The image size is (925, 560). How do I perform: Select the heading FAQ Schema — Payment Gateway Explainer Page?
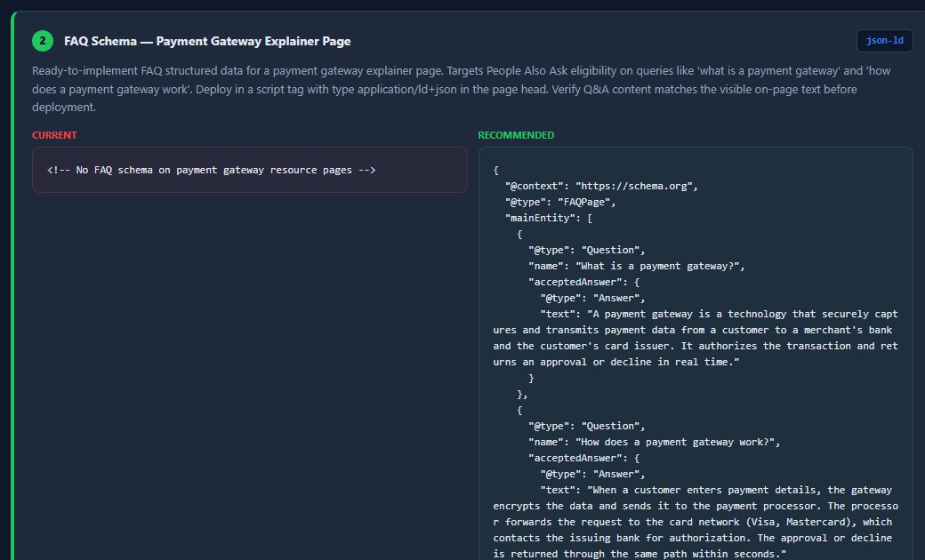(x=207, y=41)
